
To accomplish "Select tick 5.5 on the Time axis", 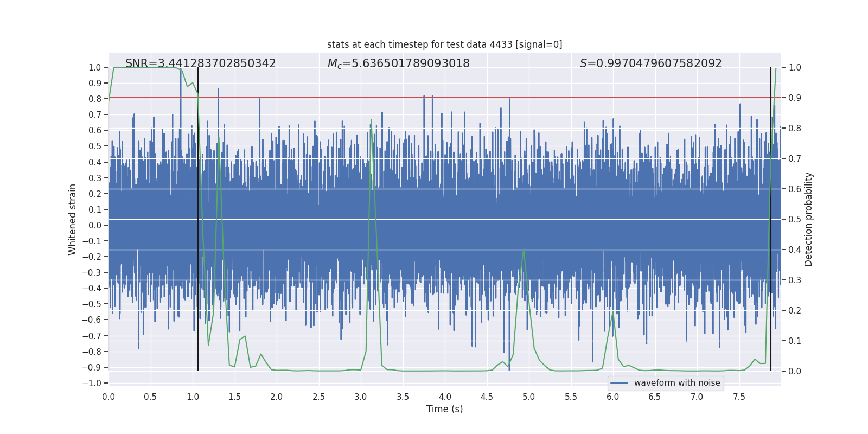I will pyautogui.click(x=571, y=397).
